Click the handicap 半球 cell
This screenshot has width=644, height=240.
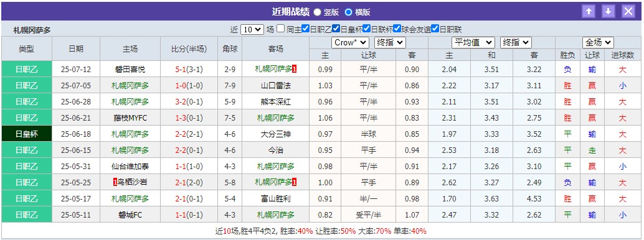(369, 134)
